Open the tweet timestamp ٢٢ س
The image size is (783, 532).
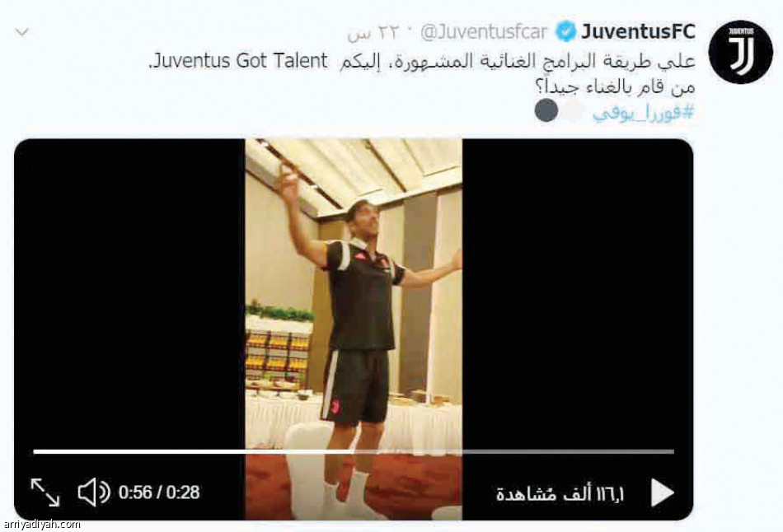point(374,33)
